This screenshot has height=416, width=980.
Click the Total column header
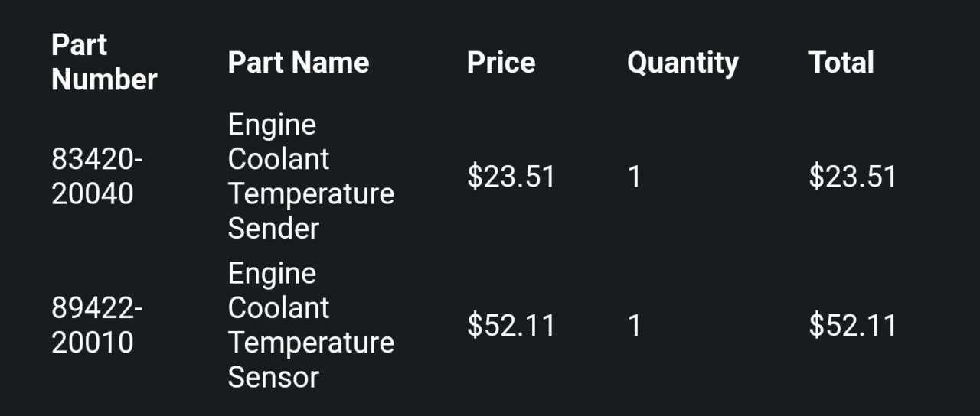841,62
